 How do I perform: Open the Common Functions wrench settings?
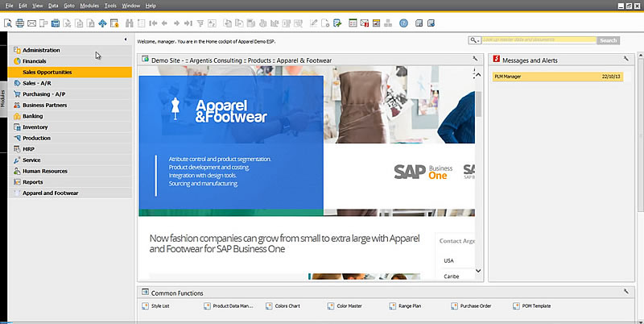[625, 292]
